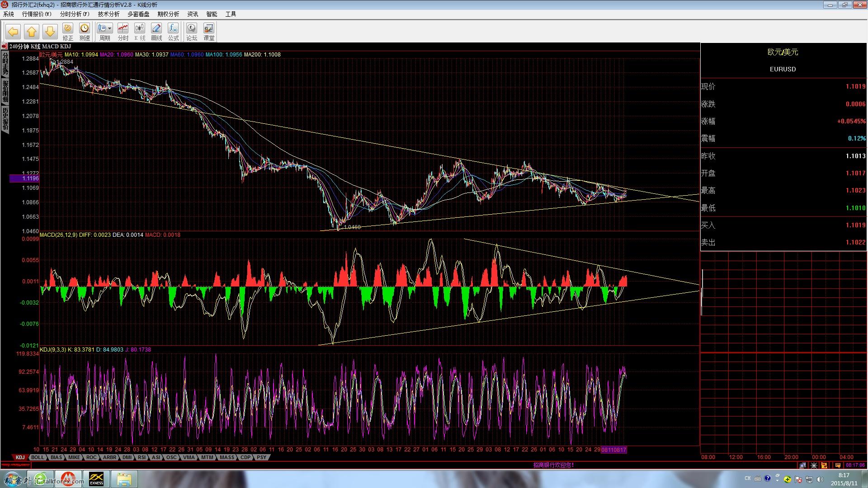Select the OSC indicator tab

coord(171,457)
